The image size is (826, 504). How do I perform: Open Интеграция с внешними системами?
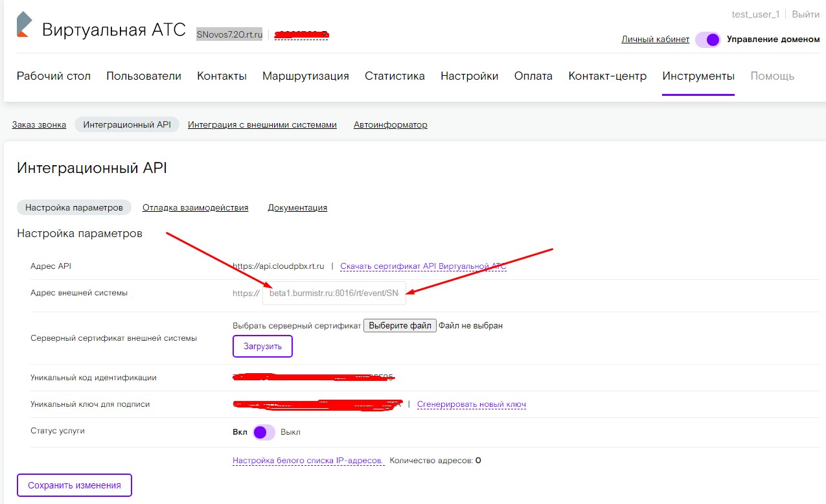(x=262, y=125)
